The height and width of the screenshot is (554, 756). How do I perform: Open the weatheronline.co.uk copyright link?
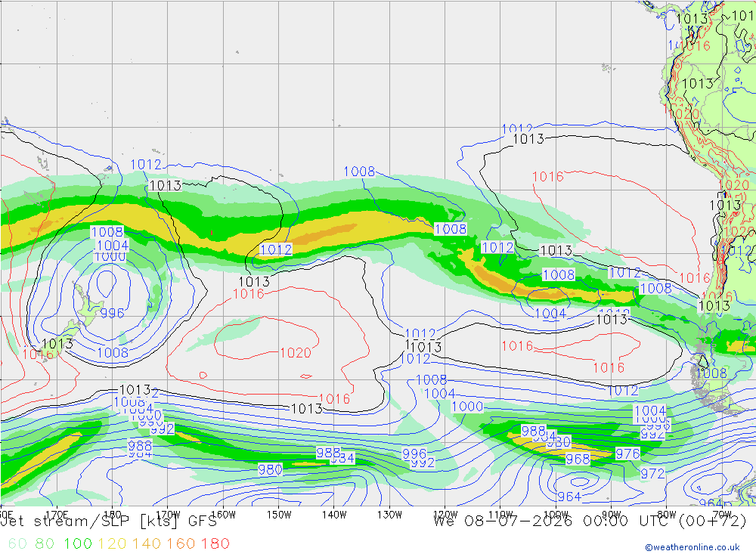pyautogui.click(x=692, y=547)
